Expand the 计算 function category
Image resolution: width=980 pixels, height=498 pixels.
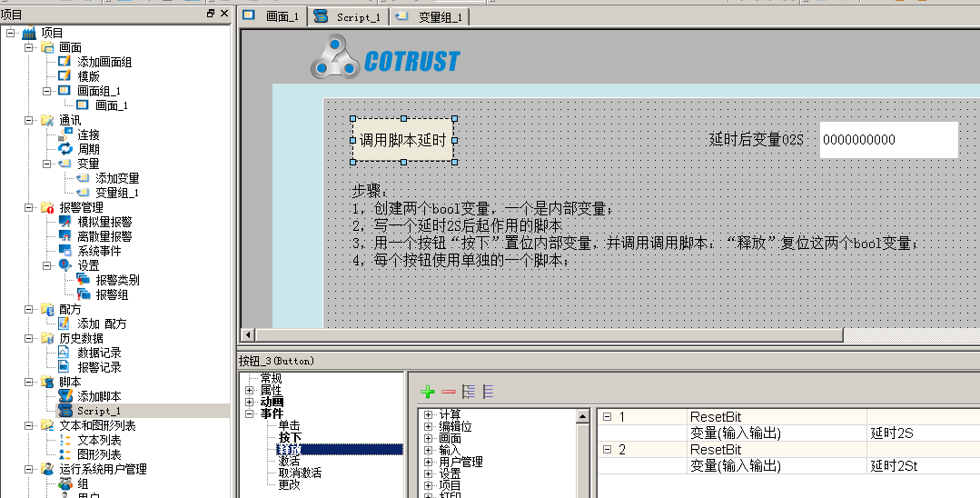pos(428,414)
